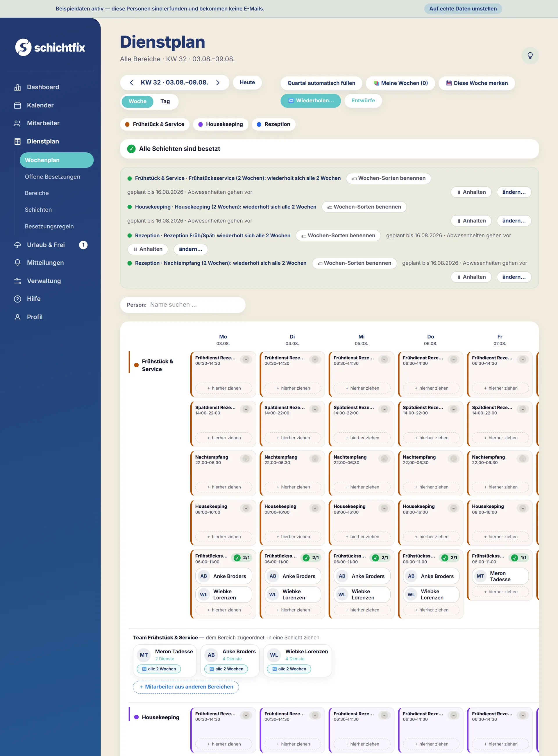
Task: Click alle 2 Wochen tag on Anke Broders
Action: pyautogui.click(x=226, y=669)
